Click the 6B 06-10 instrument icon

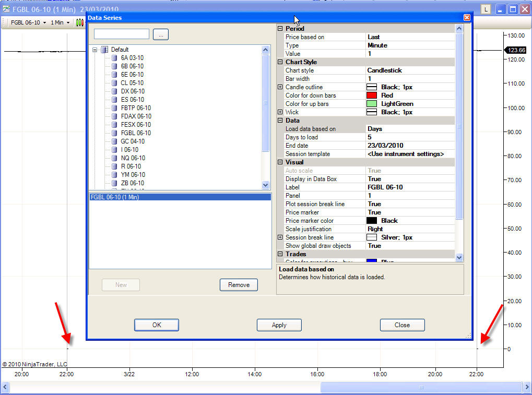pyautogui.click(x=115, y=66)
